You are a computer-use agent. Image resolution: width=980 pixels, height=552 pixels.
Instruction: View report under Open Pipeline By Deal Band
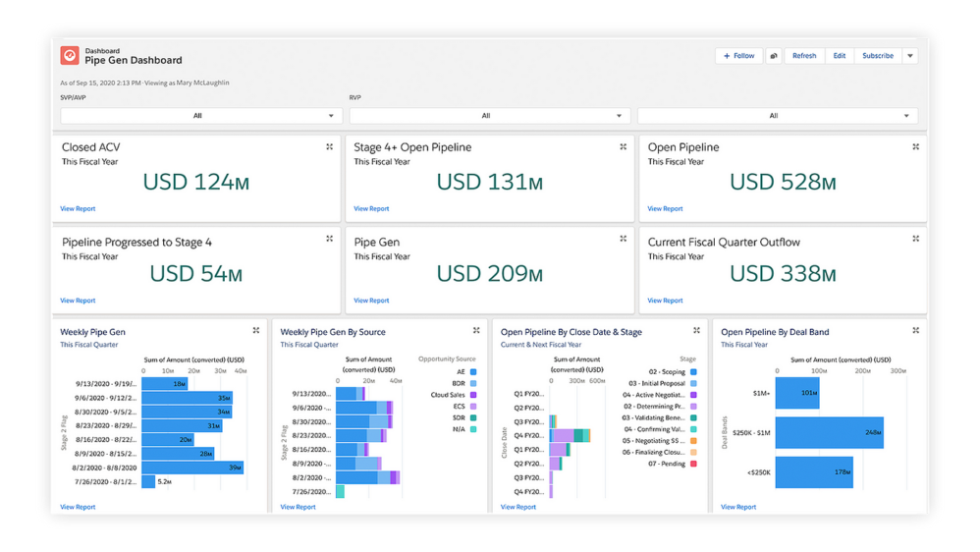[738, 507]
